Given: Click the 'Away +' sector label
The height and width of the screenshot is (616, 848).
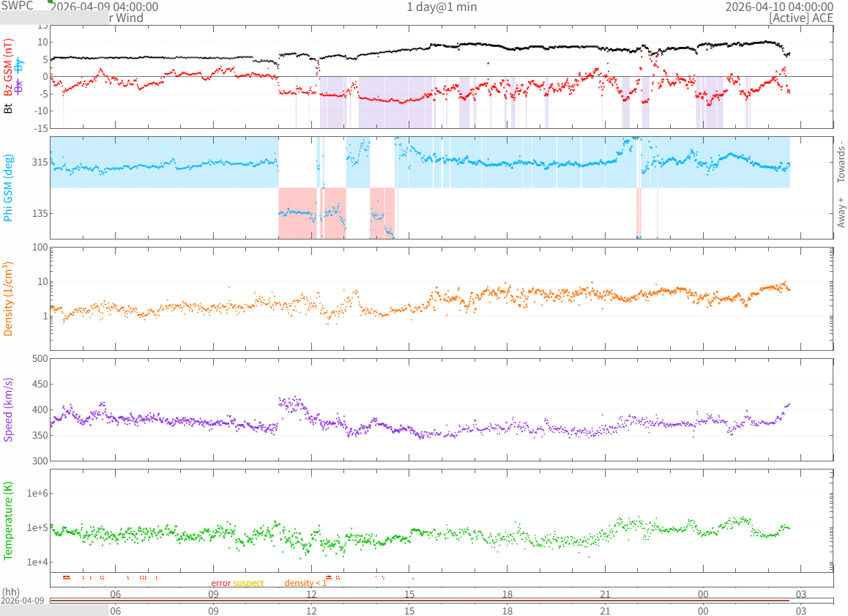Looking at the screenshot, I should (x=841, y=212).
